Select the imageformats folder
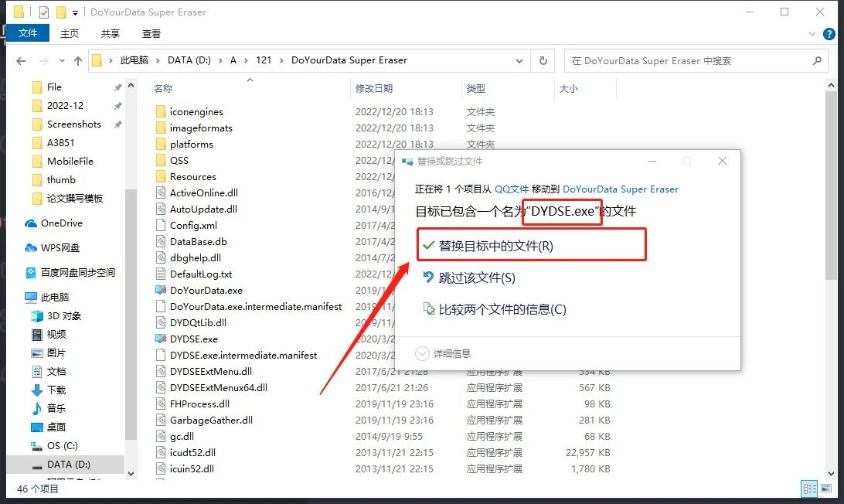This screenshot has height=504, width=844. [201, 128]
